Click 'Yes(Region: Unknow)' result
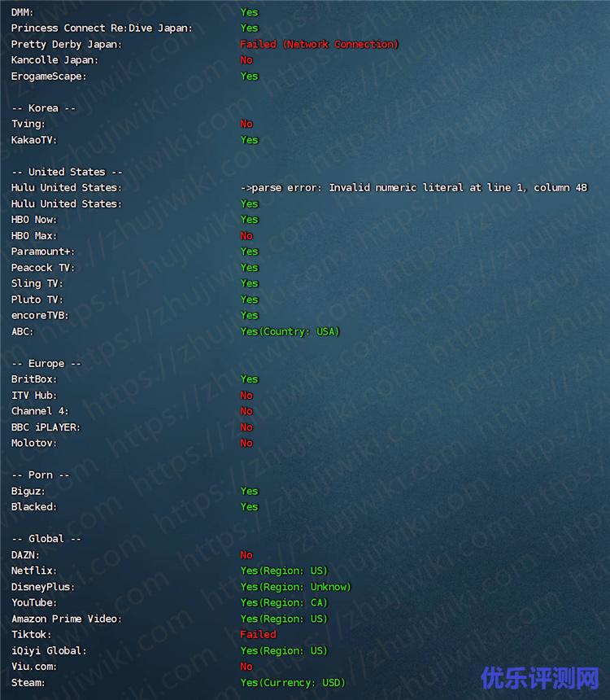The width and height of the screenshot is (610, 700). pos(296,587)
